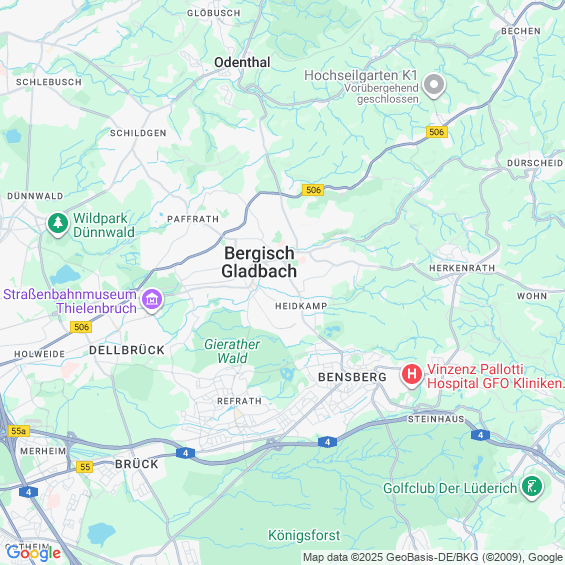565x565 pixels.
Task: Open the Straßenbahnmuseum Thielenbruch museum pin
Action: (152, 300)
